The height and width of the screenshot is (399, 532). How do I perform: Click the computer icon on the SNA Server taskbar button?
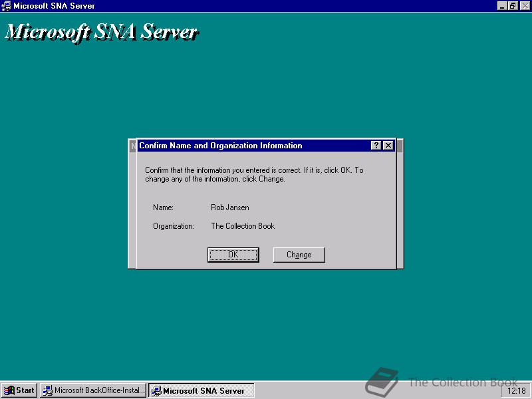click(156, 391)
